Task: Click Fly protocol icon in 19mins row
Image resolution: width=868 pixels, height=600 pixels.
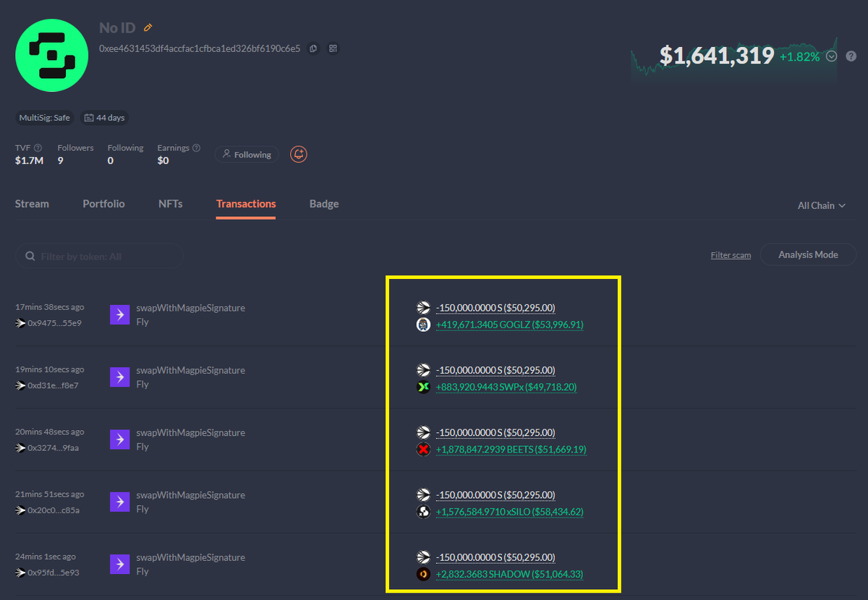Action: point(120,377)
